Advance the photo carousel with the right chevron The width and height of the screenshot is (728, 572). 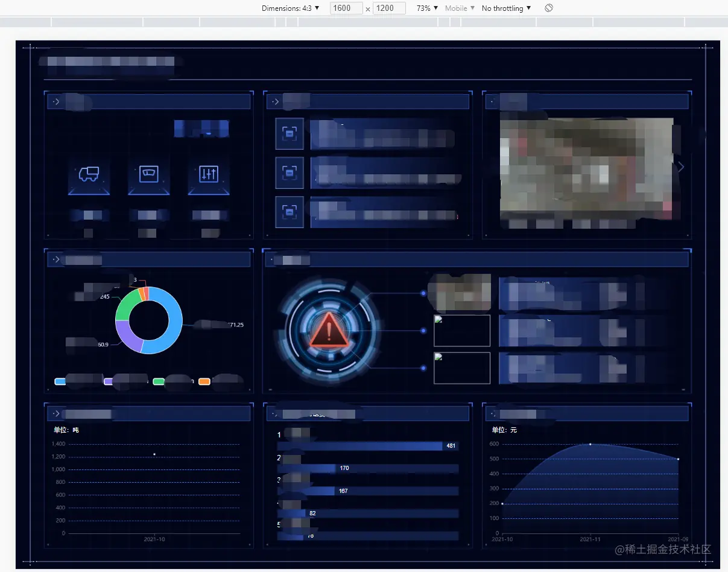coord(681,167)
